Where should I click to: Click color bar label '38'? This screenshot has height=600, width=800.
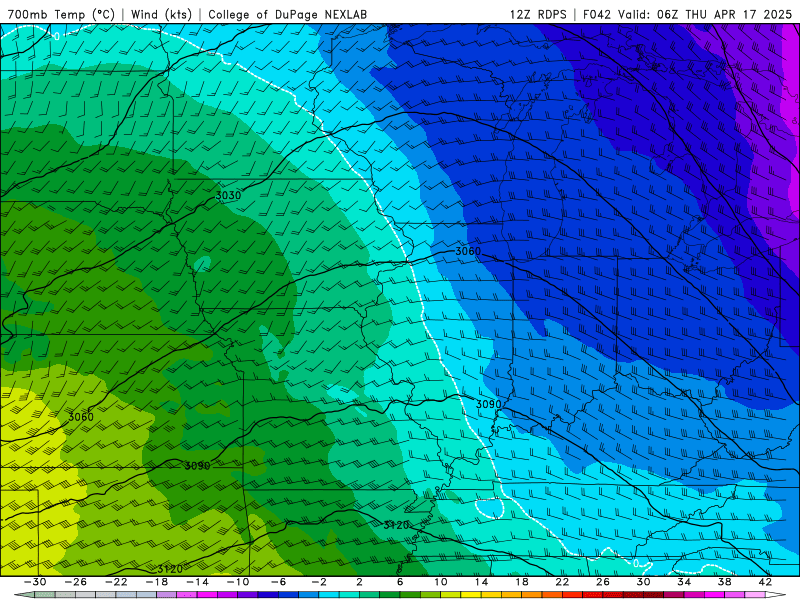(724, 582)
